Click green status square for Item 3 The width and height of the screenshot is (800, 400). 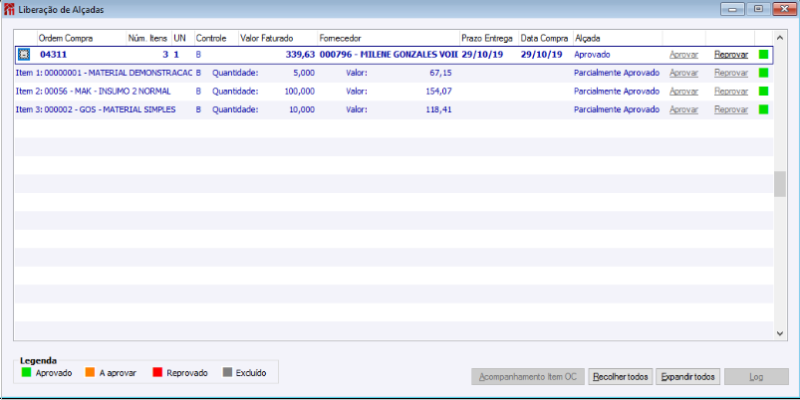763,110
